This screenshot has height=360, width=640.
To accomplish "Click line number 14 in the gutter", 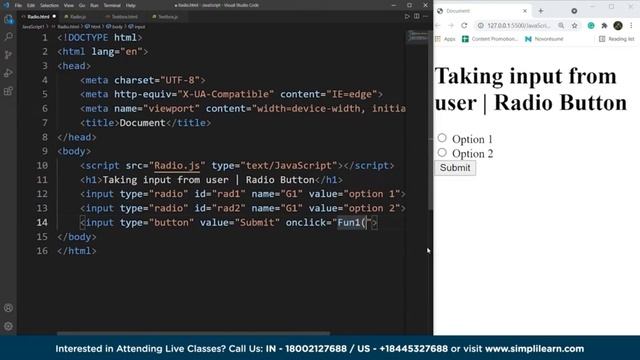I will pos(42,222).
